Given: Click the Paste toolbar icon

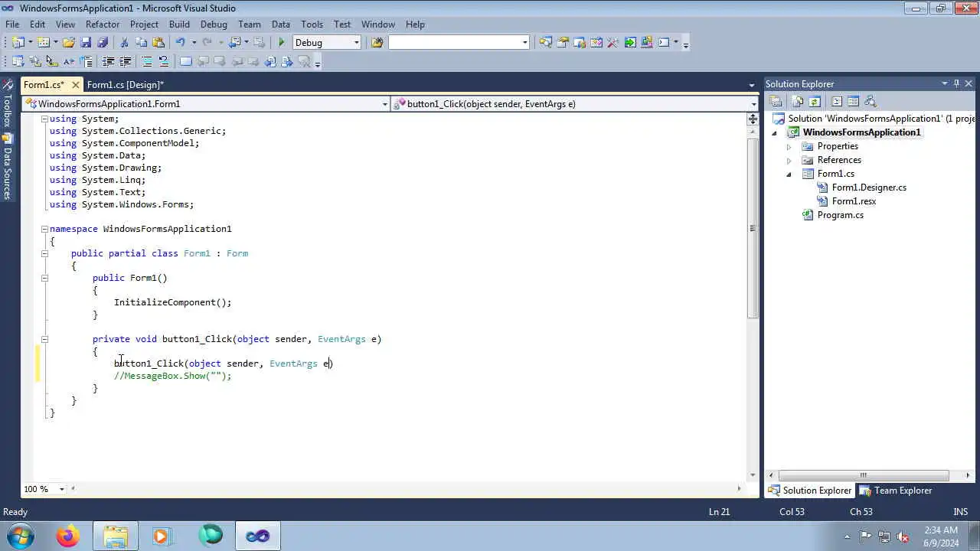Looking at the screenshot, I should 158,43.
